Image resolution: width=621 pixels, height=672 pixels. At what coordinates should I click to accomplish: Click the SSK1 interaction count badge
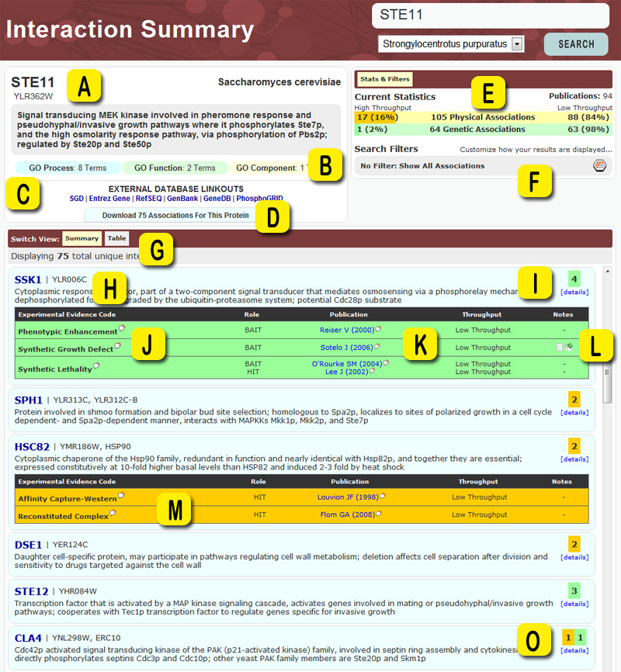(x=574, y=279)
